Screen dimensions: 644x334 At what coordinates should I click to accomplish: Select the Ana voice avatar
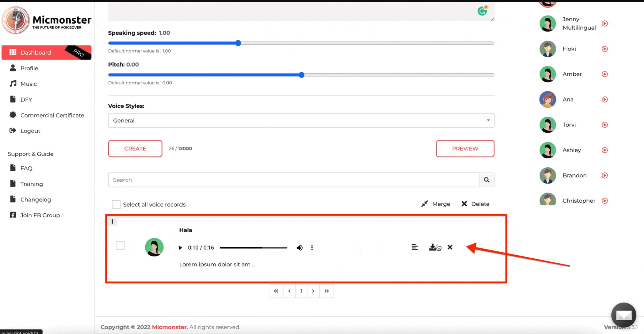coord(547,99)
